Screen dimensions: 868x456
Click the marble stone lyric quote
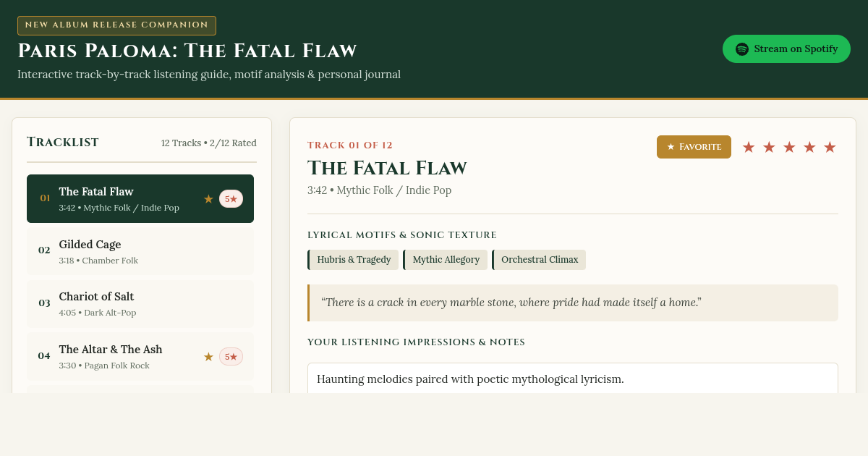point(573,303)
